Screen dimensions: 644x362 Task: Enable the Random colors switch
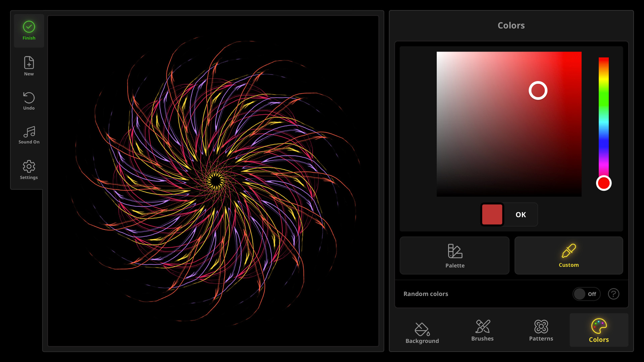click(x=586, y=294)
